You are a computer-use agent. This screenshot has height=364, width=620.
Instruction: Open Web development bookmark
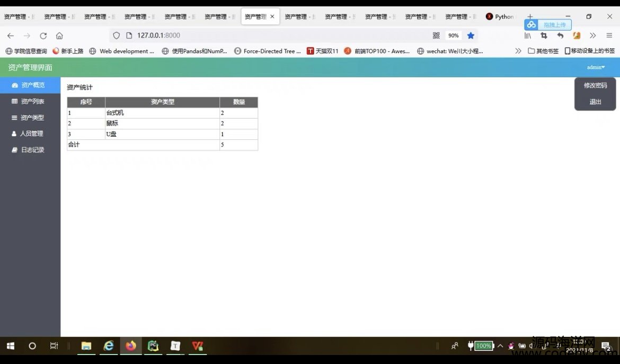point(122,51)
